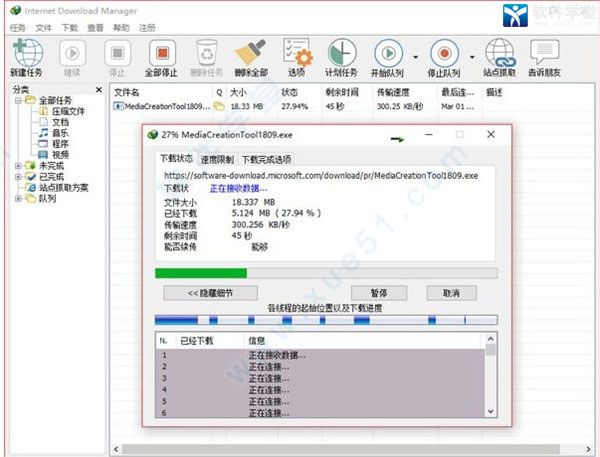Click the green download progress bar
Image resolution: width=600 pixels, height=457 pixels.
[x=326, y=273]
